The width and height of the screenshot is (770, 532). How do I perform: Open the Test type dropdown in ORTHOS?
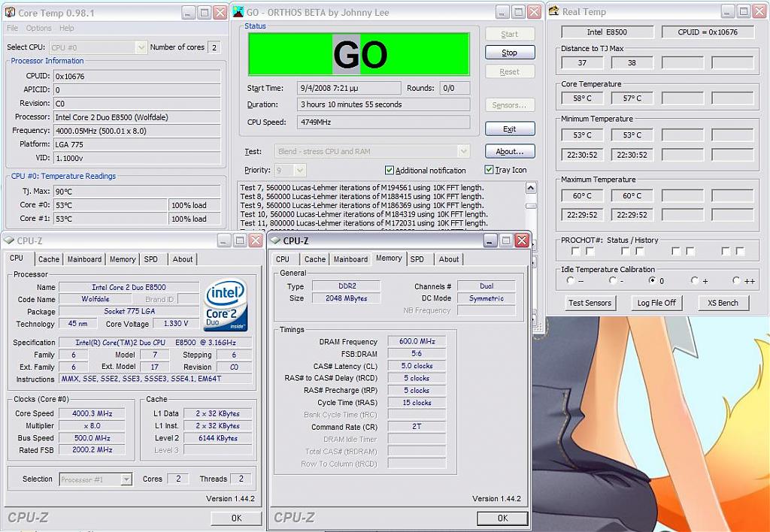463,151
